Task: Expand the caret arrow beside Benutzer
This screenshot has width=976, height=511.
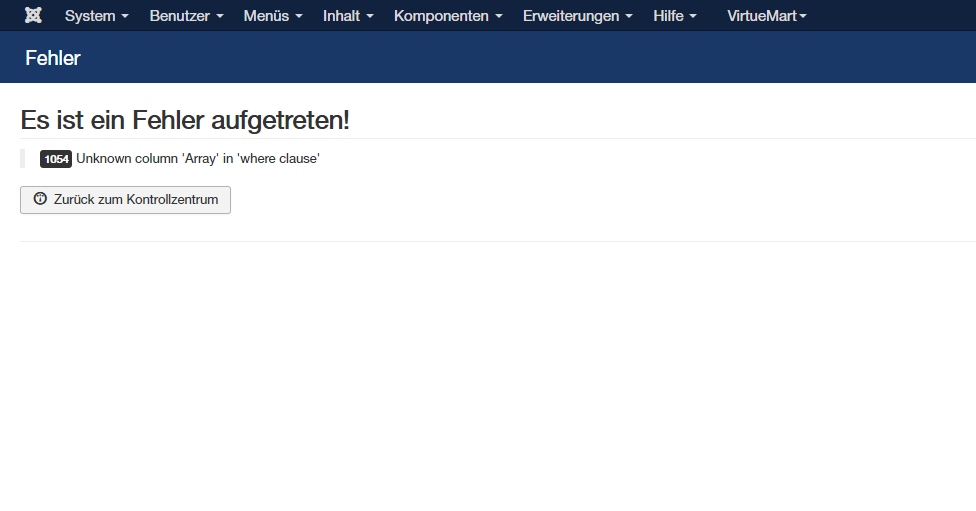Action: (x=219, y=17)
